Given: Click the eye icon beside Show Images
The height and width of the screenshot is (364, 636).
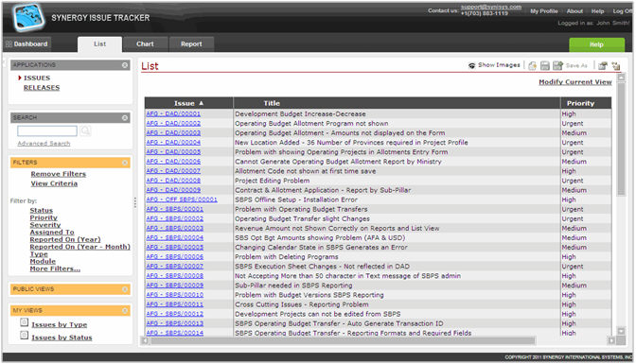Looking at the screenshot, I should pos(471,65).
